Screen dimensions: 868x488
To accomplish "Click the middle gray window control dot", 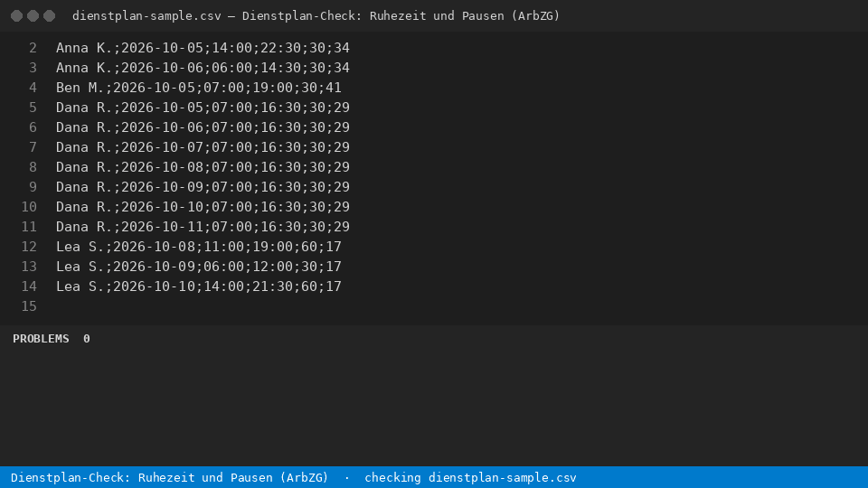I will (x=33, y=16).
